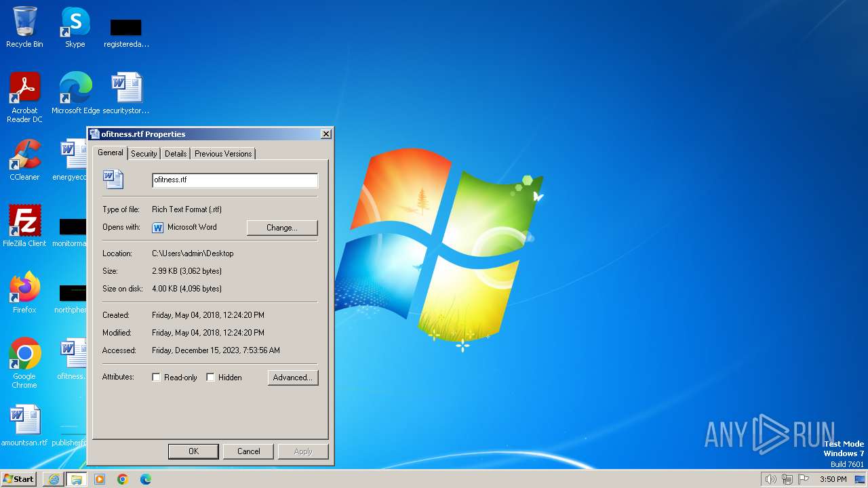Select the monitorma... desktop file
Screen dimensions: 868x488
(71, 232)
